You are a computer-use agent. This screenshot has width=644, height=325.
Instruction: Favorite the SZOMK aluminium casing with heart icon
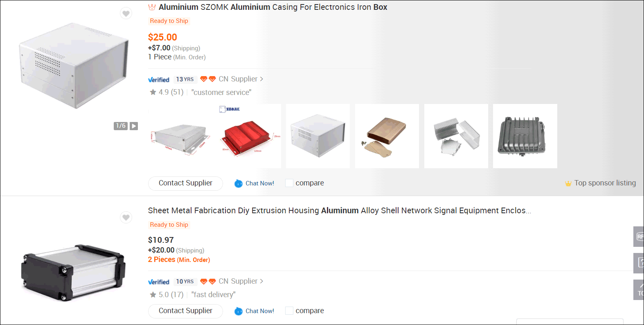(x=126, y=14)
